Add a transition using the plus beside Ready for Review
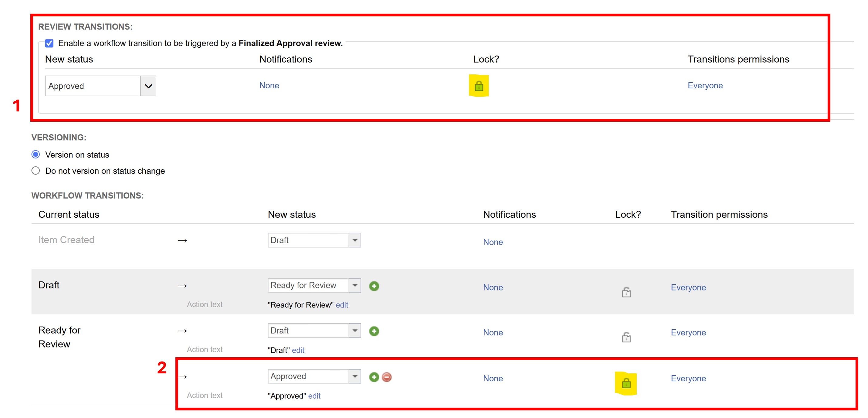 (374, 286)
